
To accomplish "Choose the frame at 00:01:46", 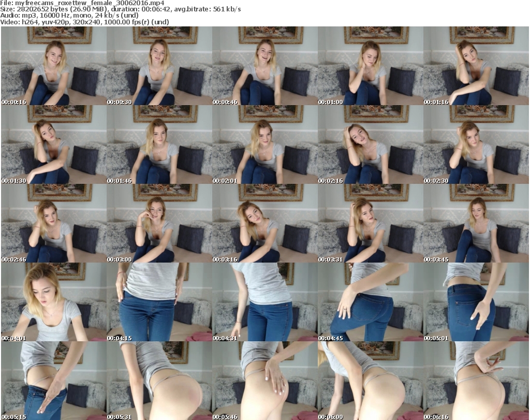I will click(159, 144).
